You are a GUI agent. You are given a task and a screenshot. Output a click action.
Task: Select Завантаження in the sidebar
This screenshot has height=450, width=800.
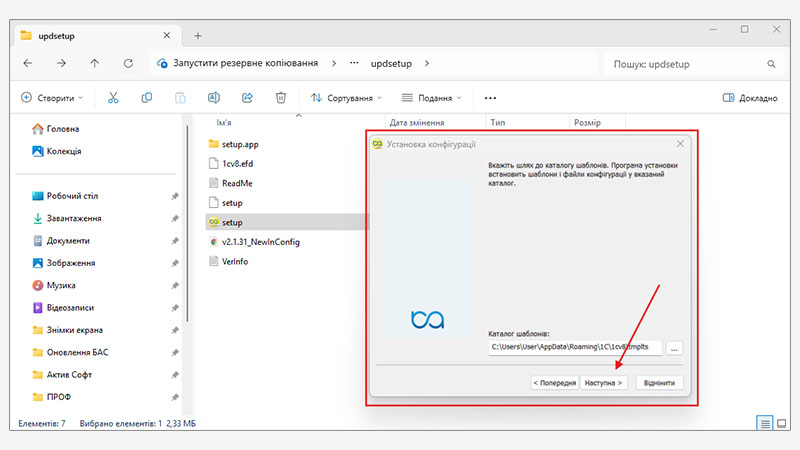(73, 218)
